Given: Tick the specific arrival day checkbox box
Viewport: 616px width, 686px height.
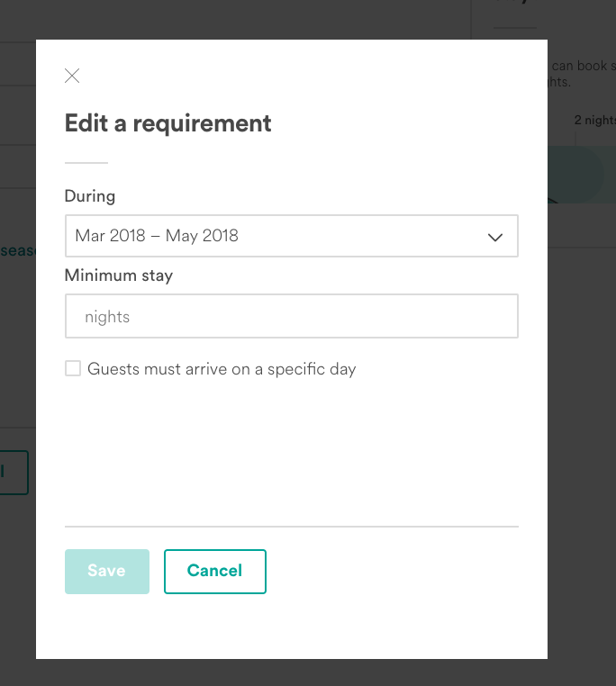Looking at the screenshot, I should (73, 368).
